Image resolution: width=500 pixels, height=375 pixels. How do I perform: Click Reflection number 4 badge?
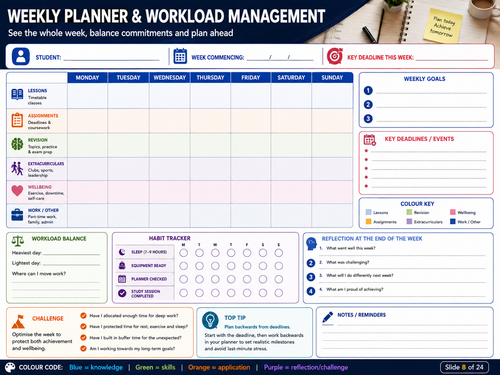(311, 291)
